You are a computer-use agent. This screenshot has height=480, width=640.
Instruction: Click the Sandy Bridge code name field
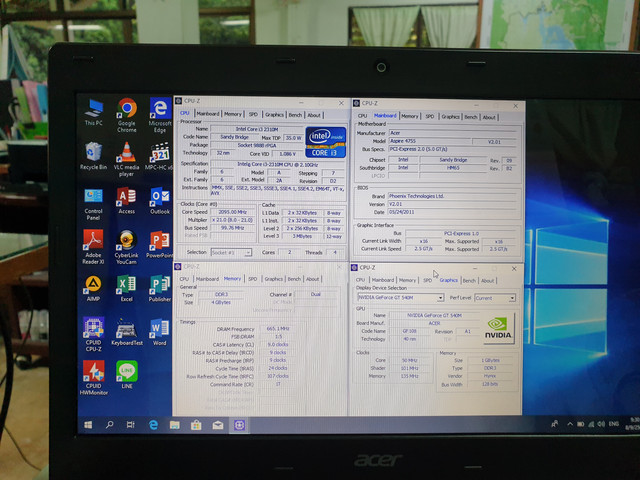point(234,137)
